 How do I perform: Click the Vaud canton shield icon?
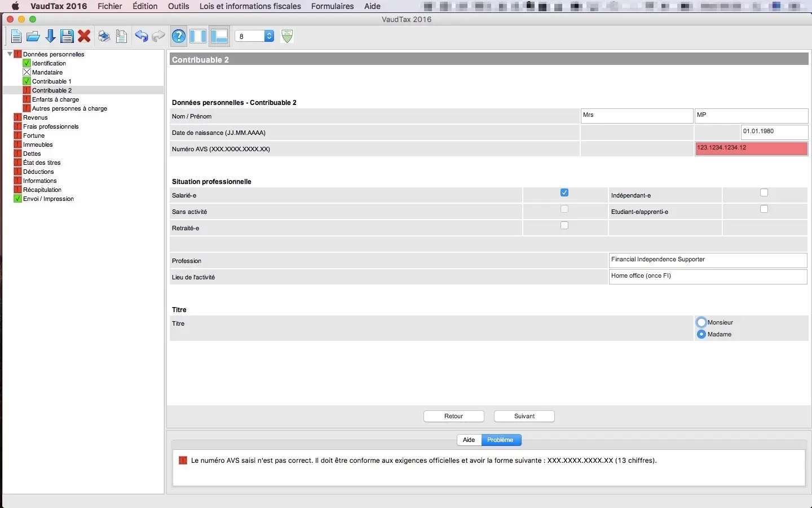pos(287,36)
